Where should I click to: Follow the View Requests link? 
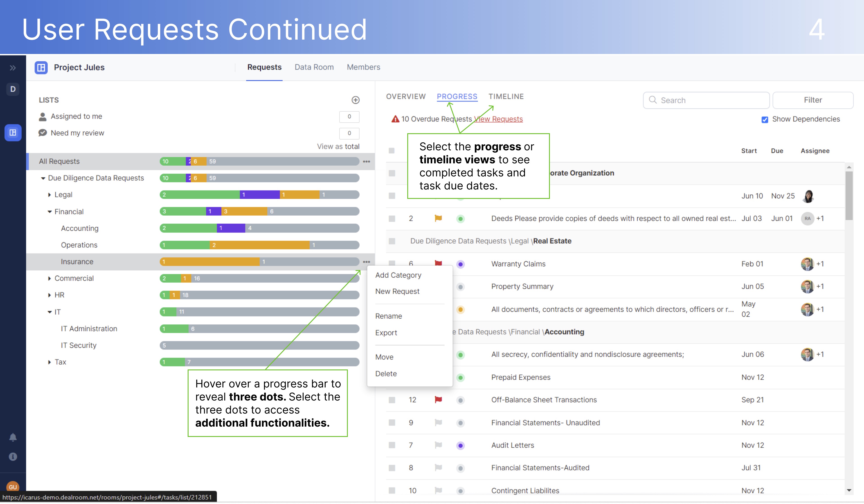pos(499,119)
